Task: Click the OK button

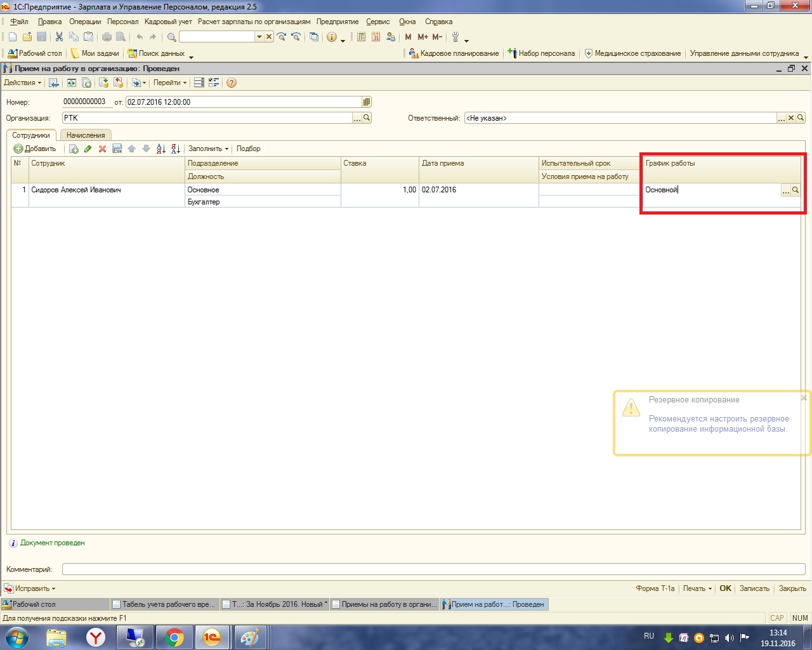Action: (726, 588)
